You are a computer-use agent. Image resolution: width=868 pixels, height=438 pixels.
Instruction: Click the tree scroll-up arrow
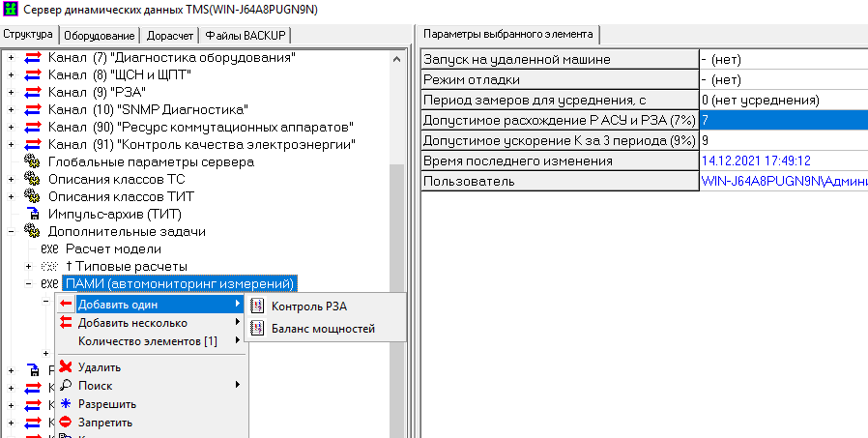(396, 57)
